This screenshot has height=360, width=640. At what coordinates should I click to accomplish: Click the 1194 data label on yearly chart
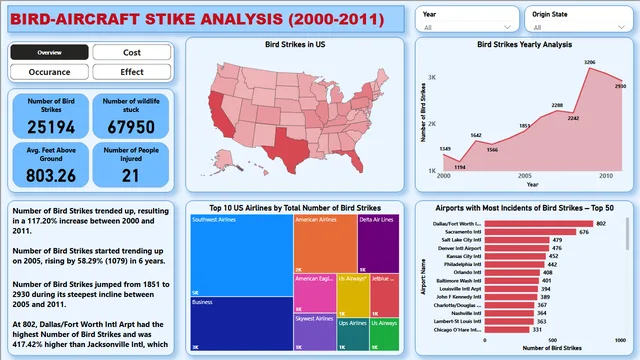[x=460, y=167]
